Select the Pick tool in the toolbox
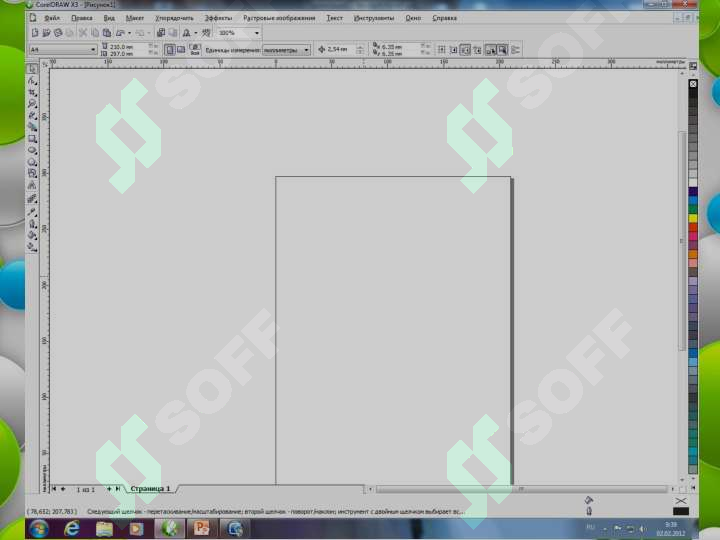This screenshot has height=540, width=720. [32, 69]
